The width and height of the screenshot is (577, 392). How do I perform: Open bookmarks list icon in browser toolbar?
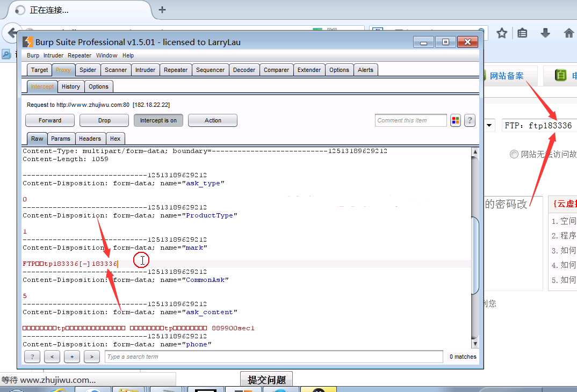tap(522, 33)
